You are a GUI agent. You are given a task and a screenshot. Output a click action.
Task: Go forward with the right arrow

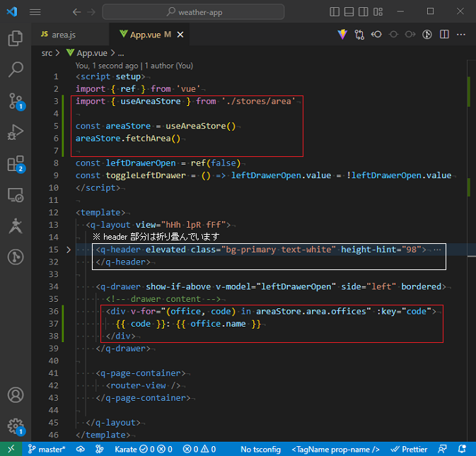click(x=91, y=12)
